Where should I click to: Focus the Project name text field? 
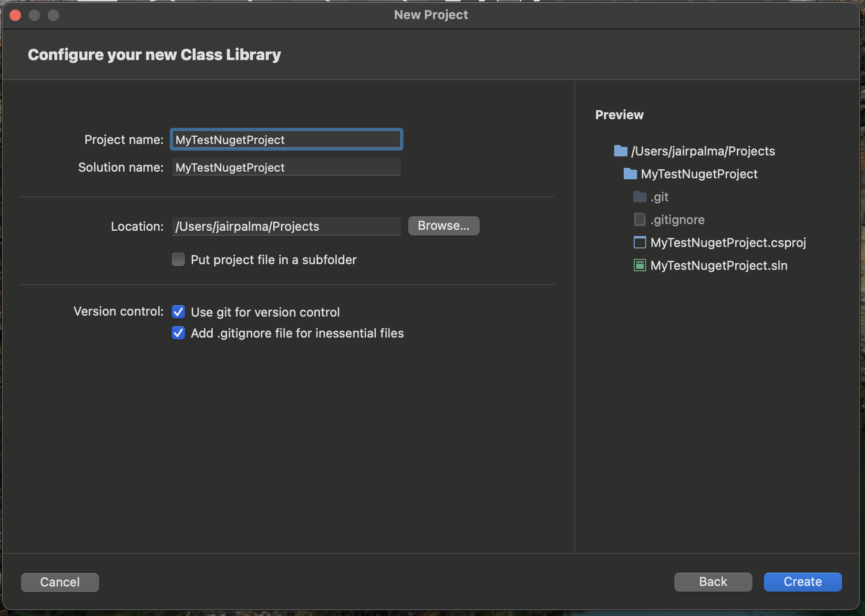[x=286, y=140]
